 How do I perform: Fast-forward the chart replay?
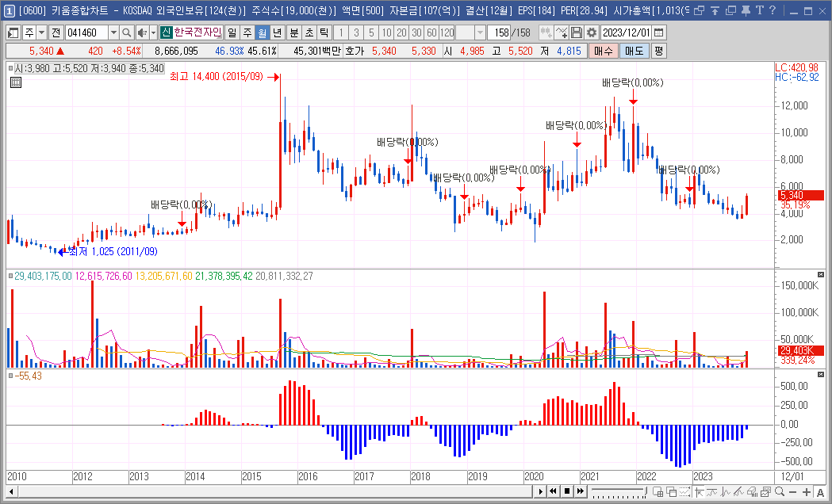click(x=581, y=491)
